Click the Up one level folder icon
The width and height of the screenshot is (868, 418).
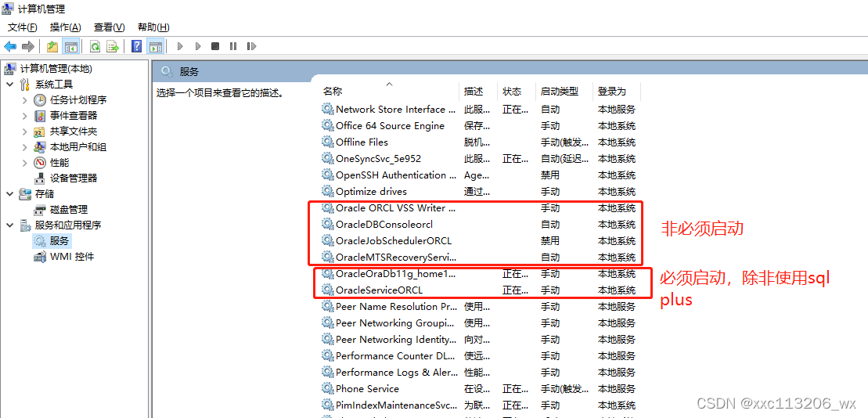(52, 46)
